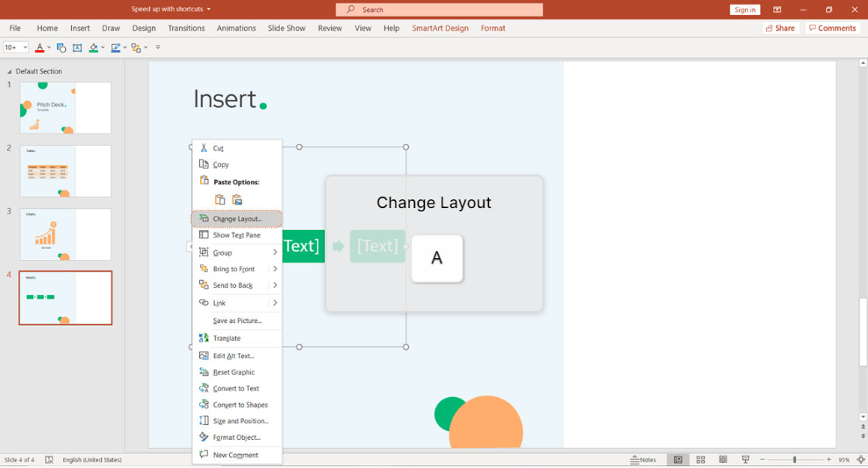Switch to Normal view icon
This screenshot has width=868, height=468.
pos(678,460)
